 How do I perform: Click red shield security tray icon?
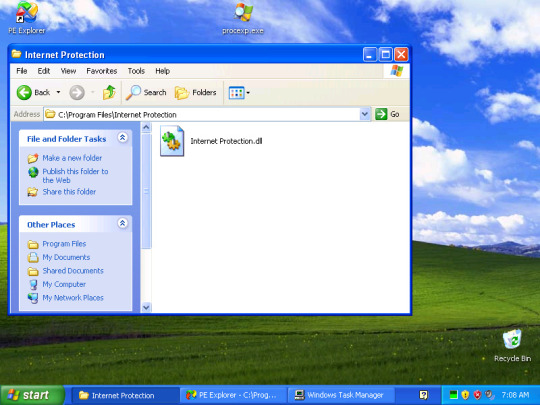pyautogui.click(x=477, y=395)
